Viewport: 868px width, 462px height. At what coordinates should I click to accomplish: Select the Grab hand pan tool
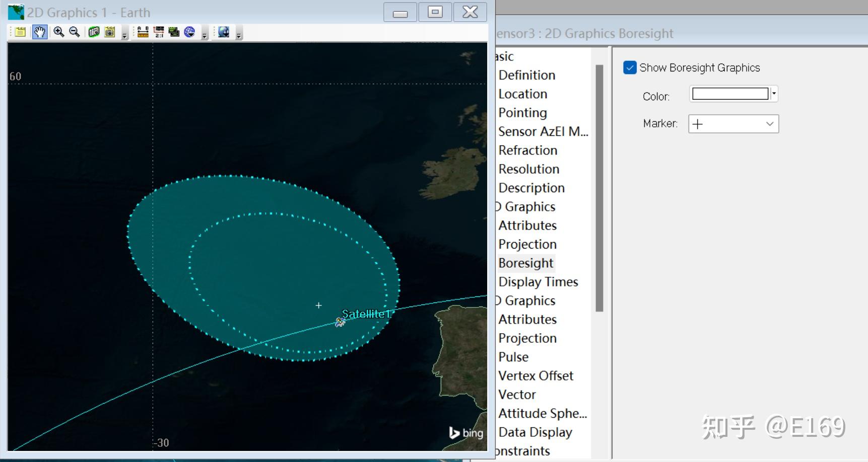tap(40, 32)
